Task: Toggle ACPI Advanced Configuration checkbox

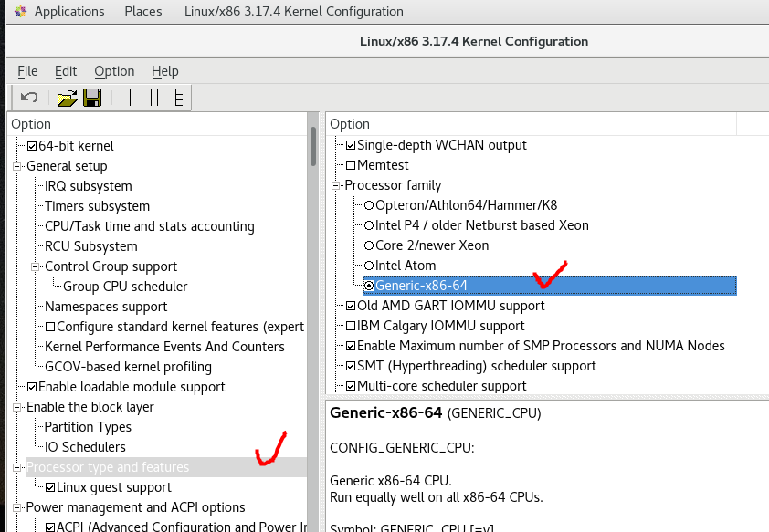Action: click(x=50, y=527)
